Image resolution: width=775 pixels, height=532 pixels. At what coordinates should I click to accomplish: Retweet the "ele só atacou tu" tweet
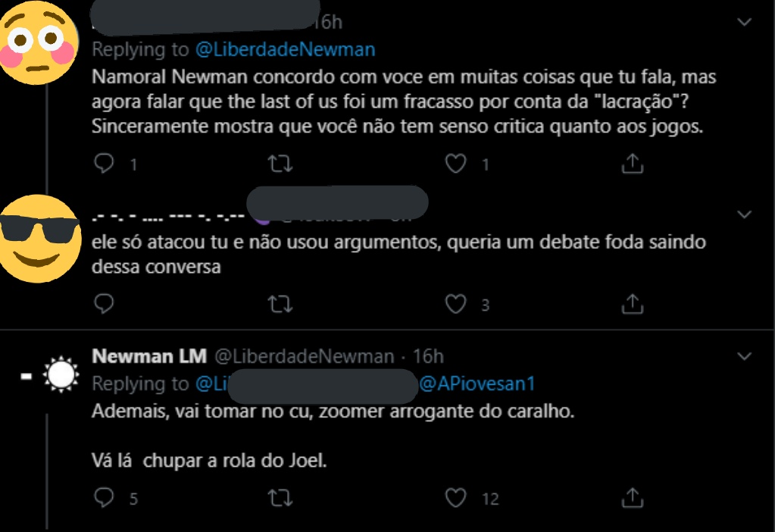tap(280, 304)
